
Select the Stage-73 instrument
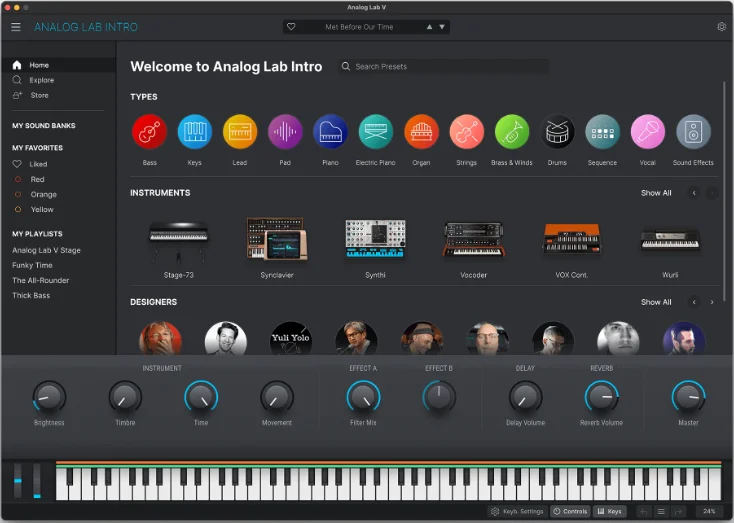178,243
